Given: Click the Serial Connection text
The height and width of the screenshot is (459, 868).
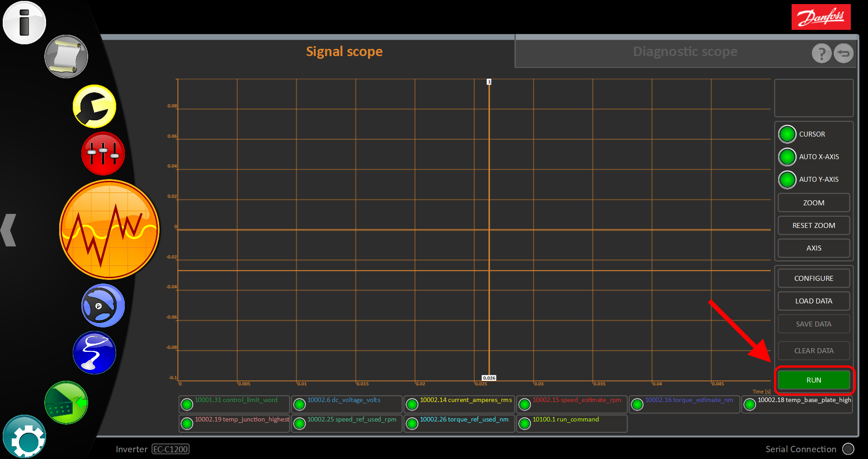Looking at the screenshot, I should 801,449.
